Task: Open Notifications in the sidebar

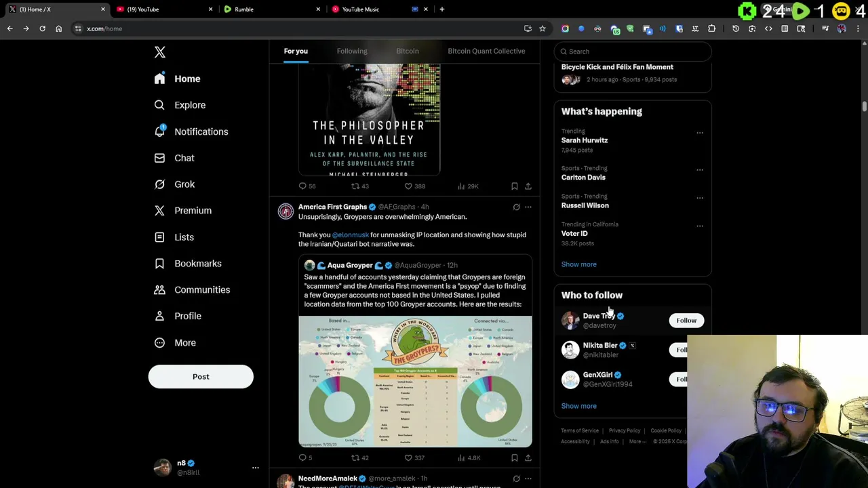Action: (191, 131)
